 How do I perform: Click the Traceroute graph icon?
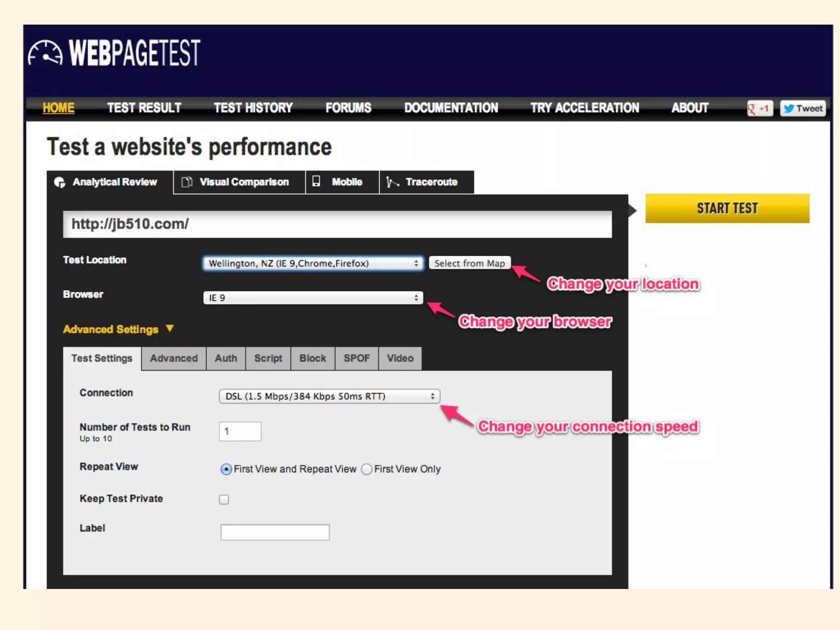pyautogui.click(x=392, y=182)
